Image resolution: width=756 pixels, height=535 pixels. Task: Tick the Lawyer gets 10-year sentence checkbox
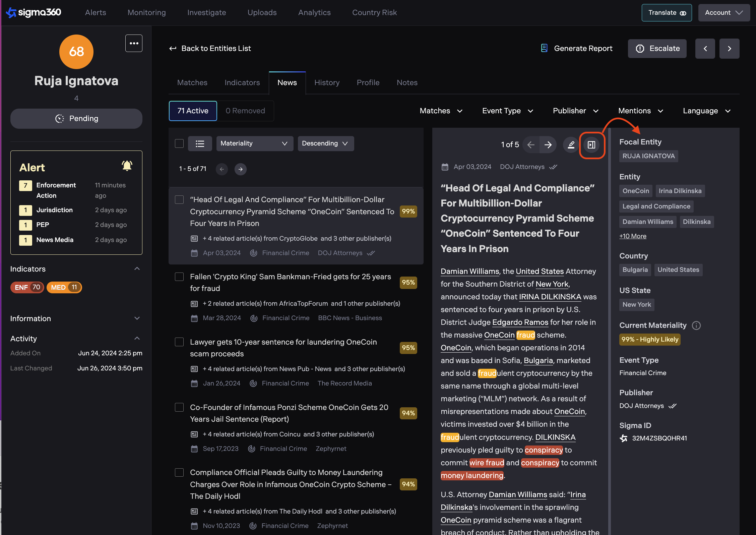tap(179, 342)
